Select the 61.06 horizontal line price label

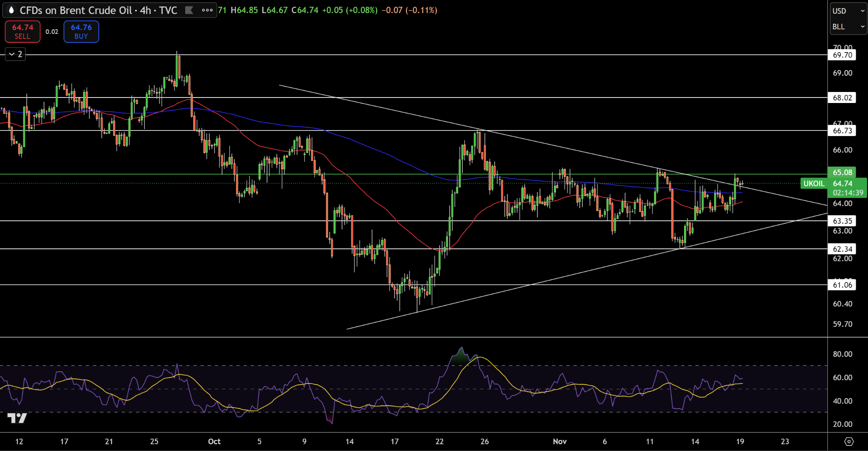click(842, 285)
